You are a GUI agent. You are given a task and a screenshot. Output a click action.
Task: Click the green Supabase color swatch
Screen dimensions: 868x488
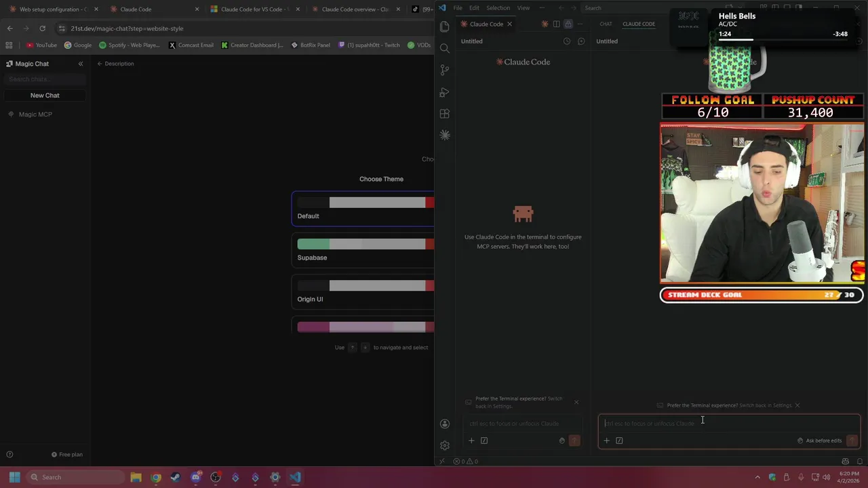click(x=313, y=244)
